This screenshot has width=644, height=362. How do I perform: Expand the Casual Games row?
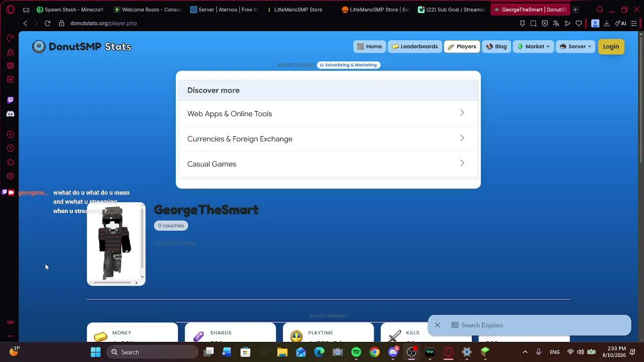tap(328, 164)
